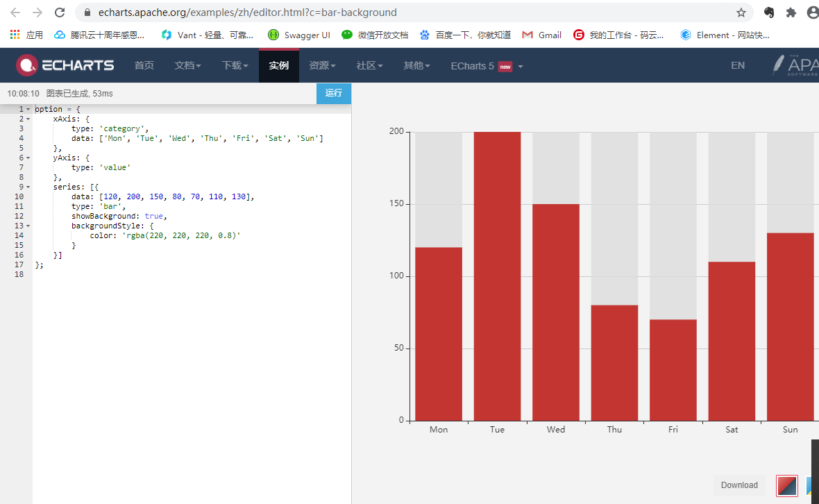Click the ECharts logo in the navbar
Viewport: 819px width, 504px height.
(66, 65)
